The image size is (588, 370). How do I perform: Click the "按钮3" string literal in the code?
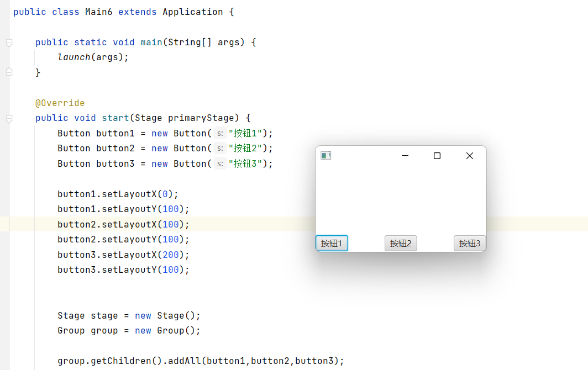245,164
